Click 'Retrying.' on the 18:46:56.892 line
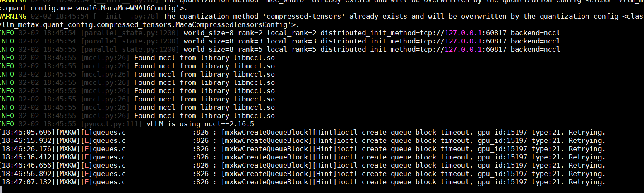Image resolution: width=644 pixels, height=193 pixels. click(x=587, y=174)
